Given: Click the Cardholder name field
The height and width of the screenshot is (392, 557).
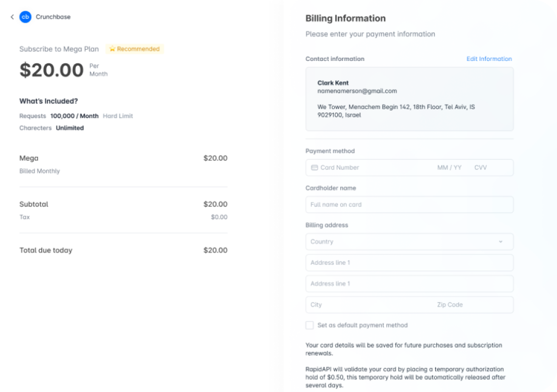Looking at the screenshot, I should point(409,204).
